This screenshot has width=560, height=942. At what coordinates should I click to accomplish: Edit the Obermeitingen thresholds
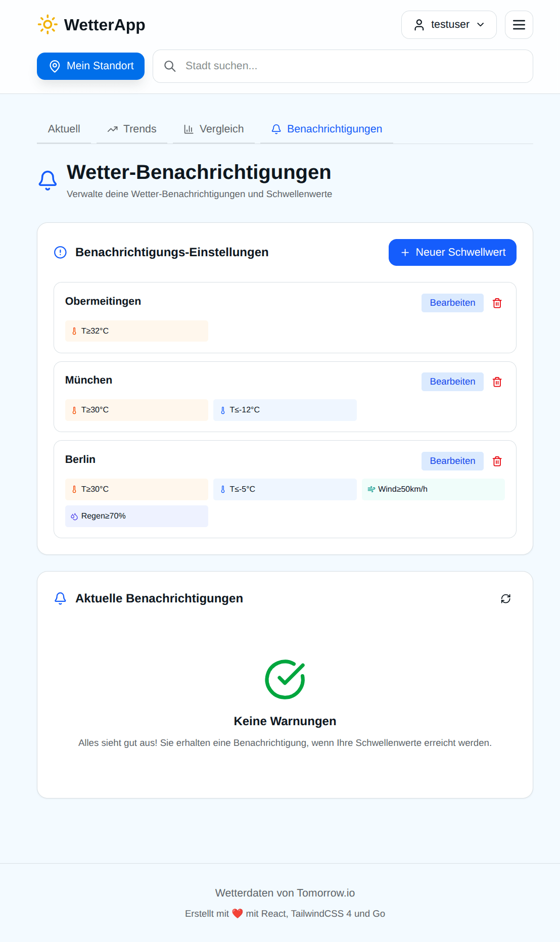[x=452, y=303]
